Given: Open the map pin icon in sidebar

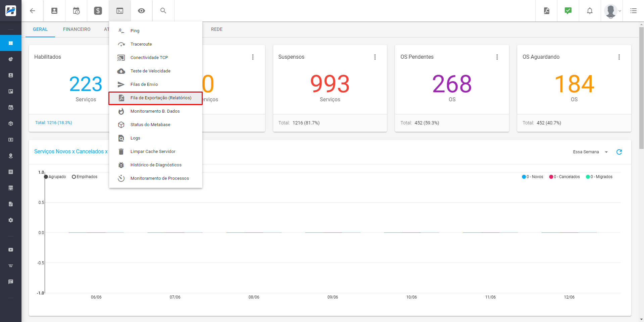Looking at the screenshot, I should (x=11, y=156).
